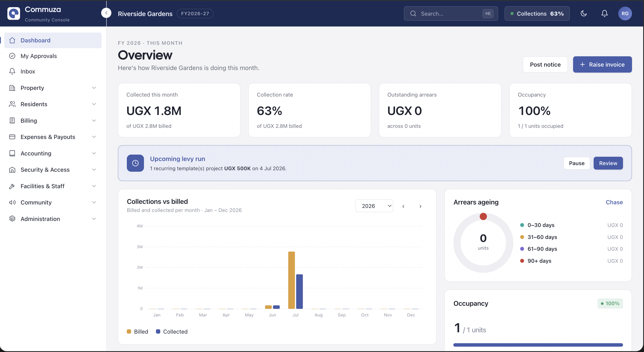Click the Residents people icon
Image resolution: width=644 pixels, height=352 pixels.
12,104
